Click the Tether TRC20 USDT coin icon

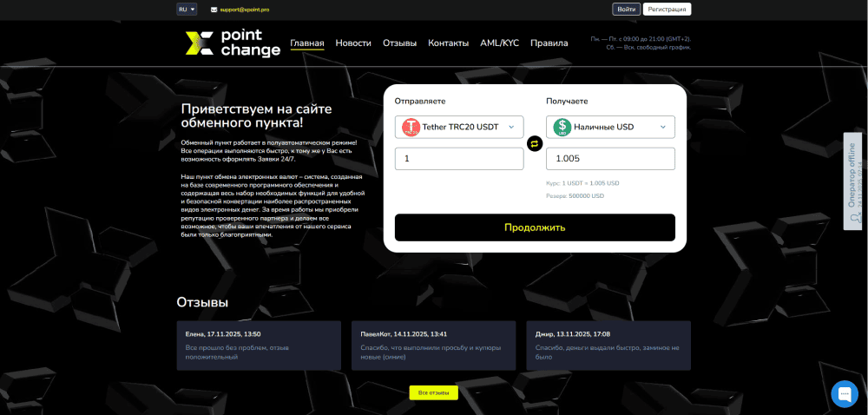coord(411,127)
